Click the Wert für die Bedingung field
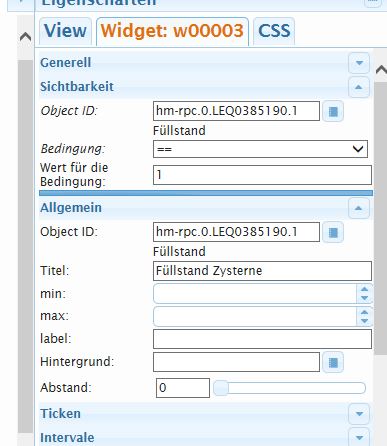 262,175
